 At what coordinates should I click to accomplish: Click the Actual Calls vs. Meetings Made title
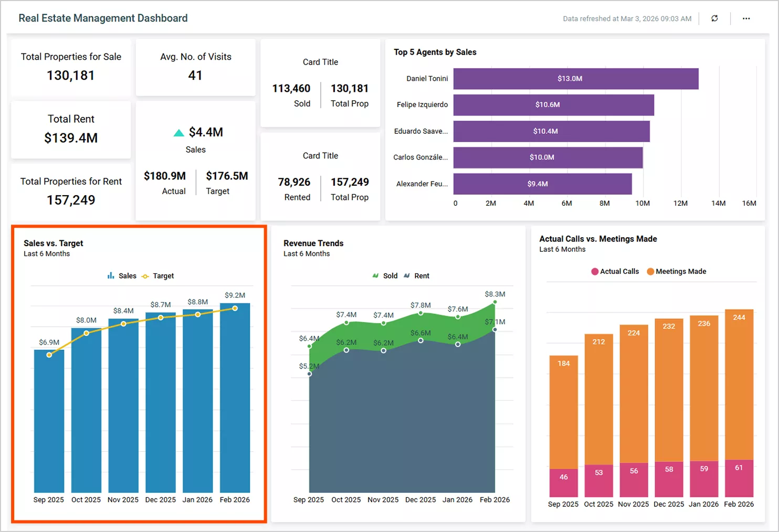click(x=598, y=239)
